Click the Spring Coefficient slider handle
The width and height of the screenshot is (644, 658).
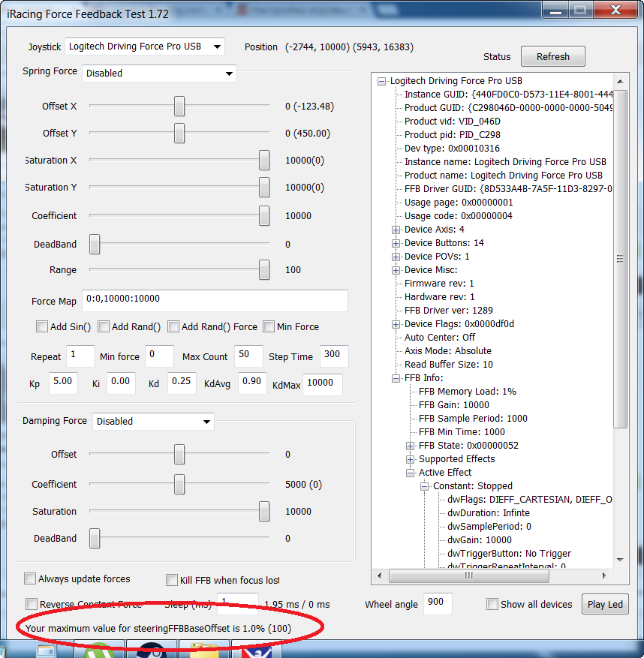[x=264, y=216]
